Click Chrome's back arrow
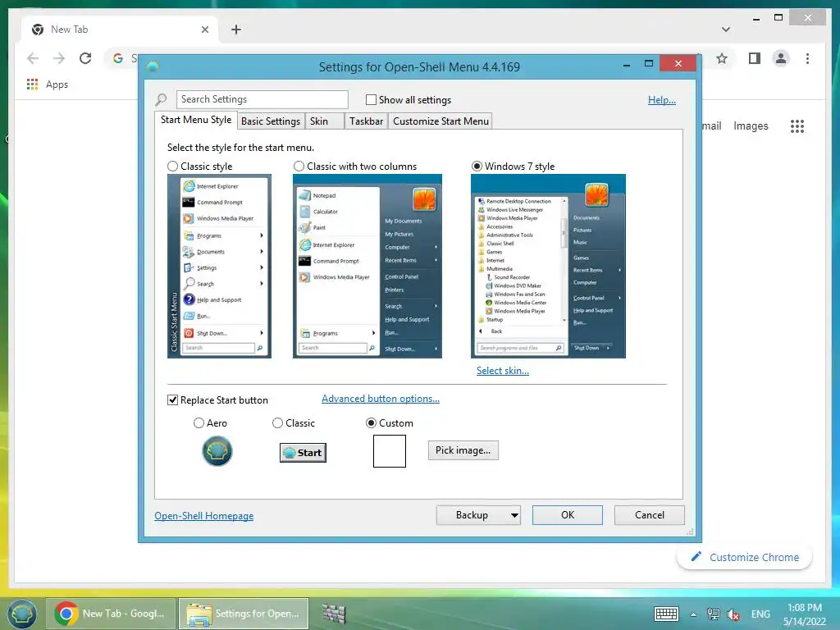The width and height of the screenshot is (840, 630). coord(33,58)
